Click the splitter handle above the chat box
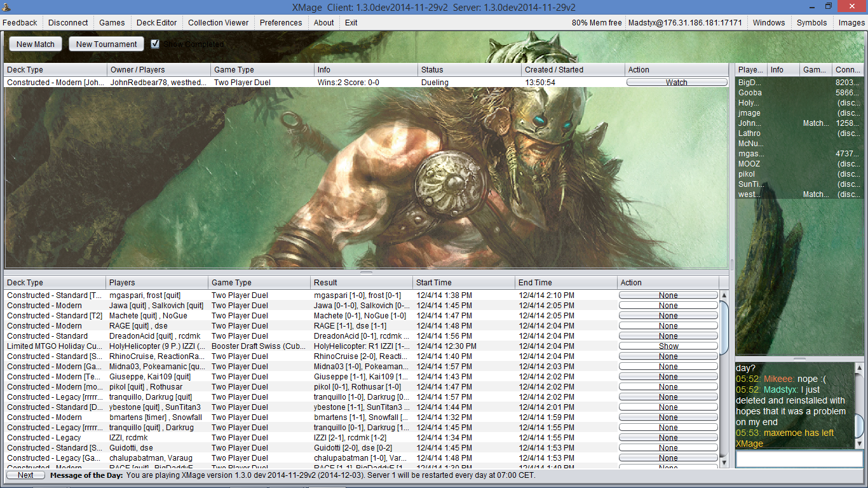The height and width of the screenshot is (488, 868). [x=799, y=359]
